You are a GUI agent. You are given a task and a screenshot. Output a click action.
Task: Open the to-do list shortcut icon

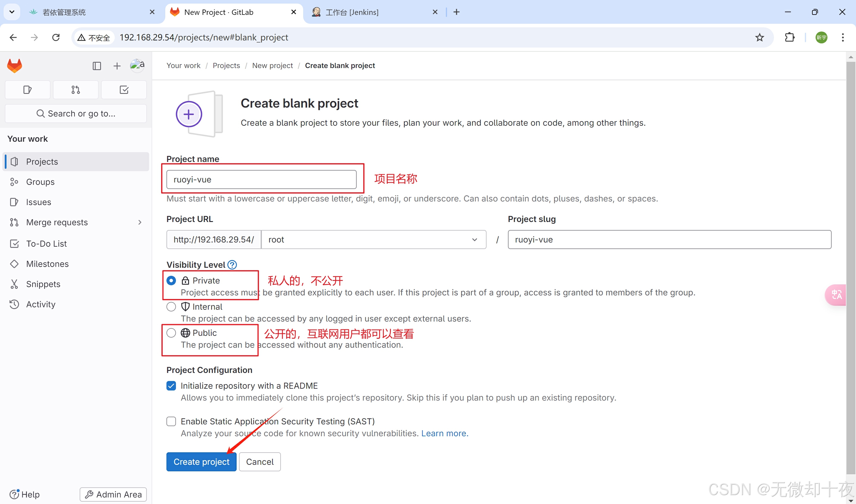click(124, 90)
